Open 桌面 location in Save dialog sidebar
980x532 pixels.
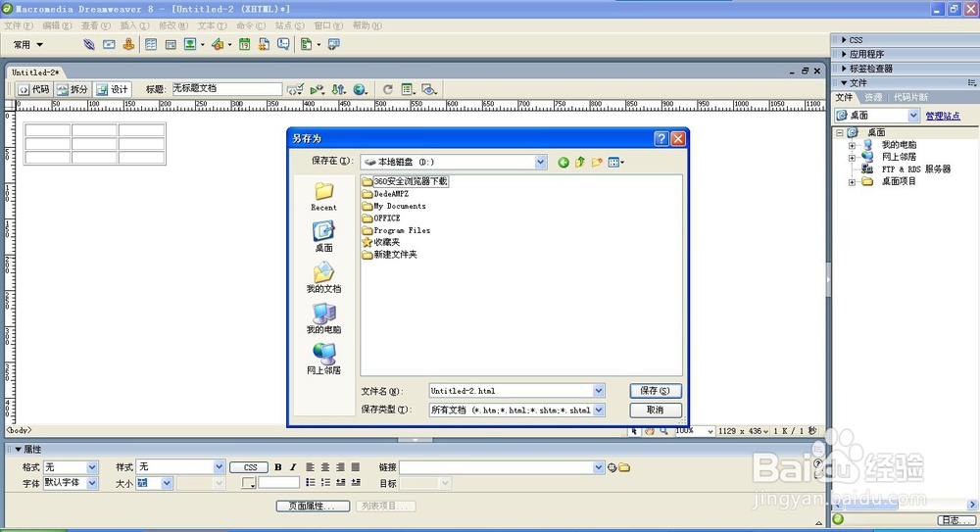pos(323,237)
